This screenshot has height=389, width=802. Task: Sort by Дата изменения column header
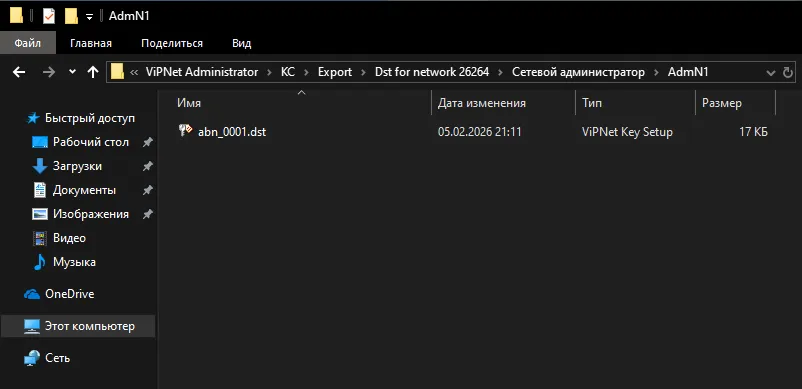pyautogui.click(x=503, y=103)
